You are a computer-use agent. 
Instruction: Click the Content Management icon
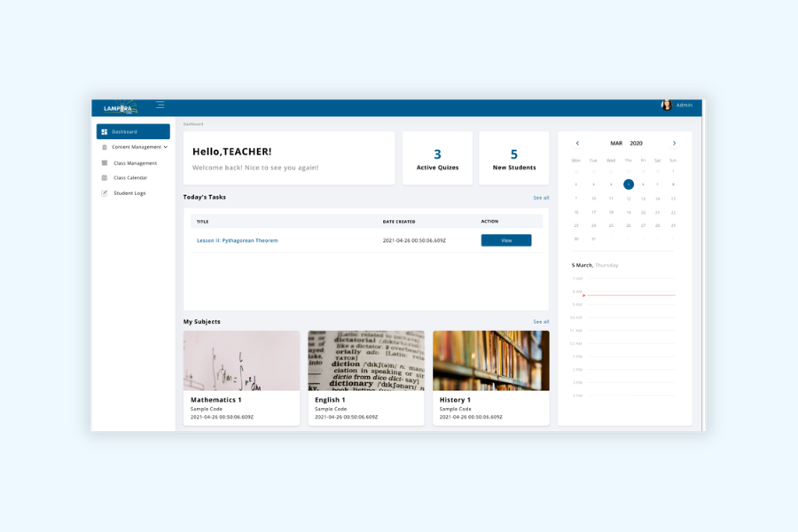(x=105, y=147)
